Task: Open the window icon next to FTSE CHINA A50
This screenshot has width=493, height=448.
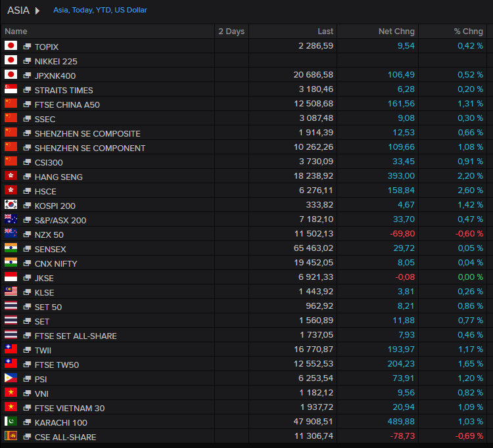Action: point(27,104)
